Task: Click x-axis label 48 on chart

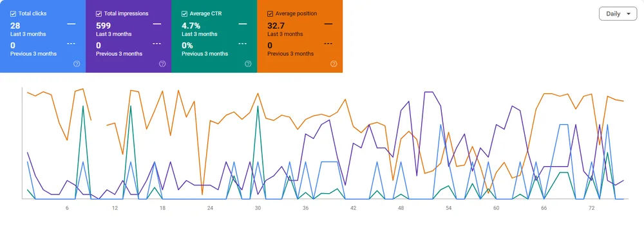Action: pos(401,209)
